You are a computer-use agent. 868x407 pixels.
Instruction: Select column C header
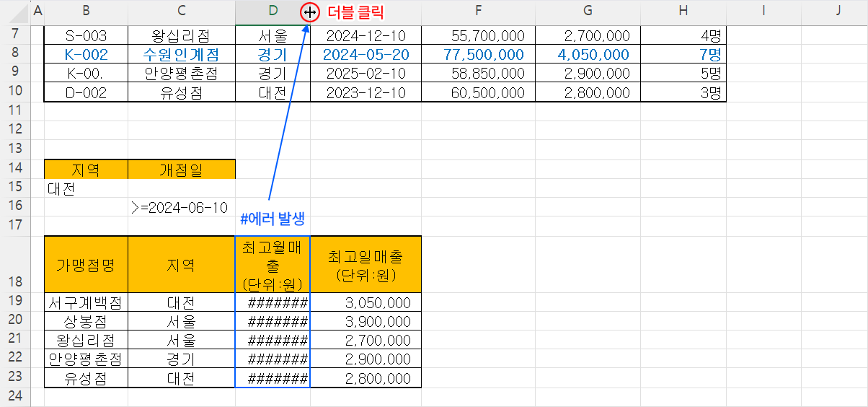point(182,11)
